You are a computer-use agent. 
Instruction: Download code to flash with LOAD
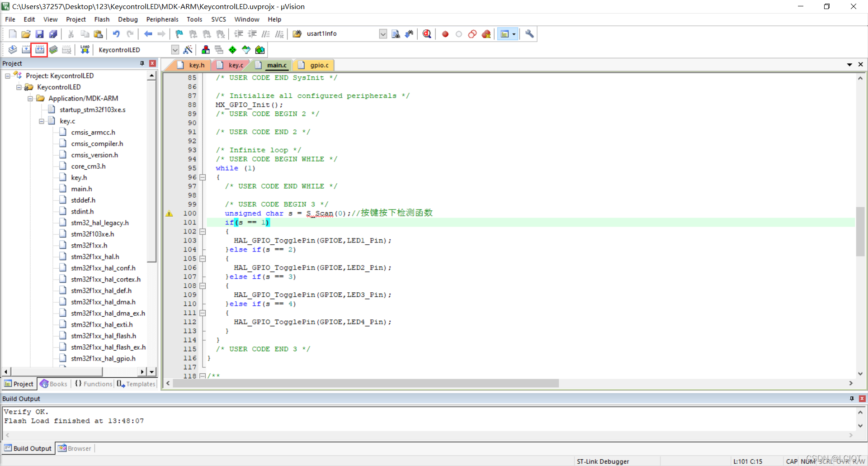pos(85,50)
